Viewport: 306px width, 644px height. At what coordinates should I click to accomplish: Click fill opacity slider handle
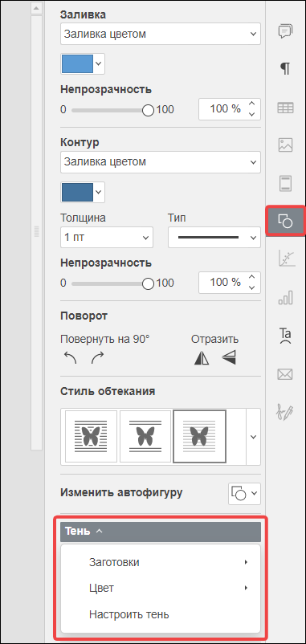pyautogui.click(x=148, y=110)
